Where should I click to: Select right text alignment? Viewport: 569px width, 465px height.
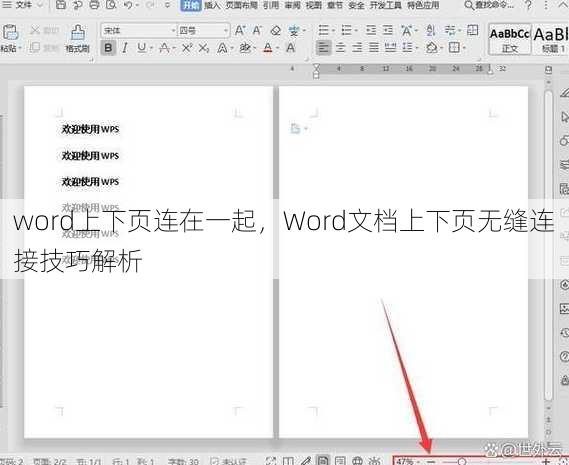357,48
